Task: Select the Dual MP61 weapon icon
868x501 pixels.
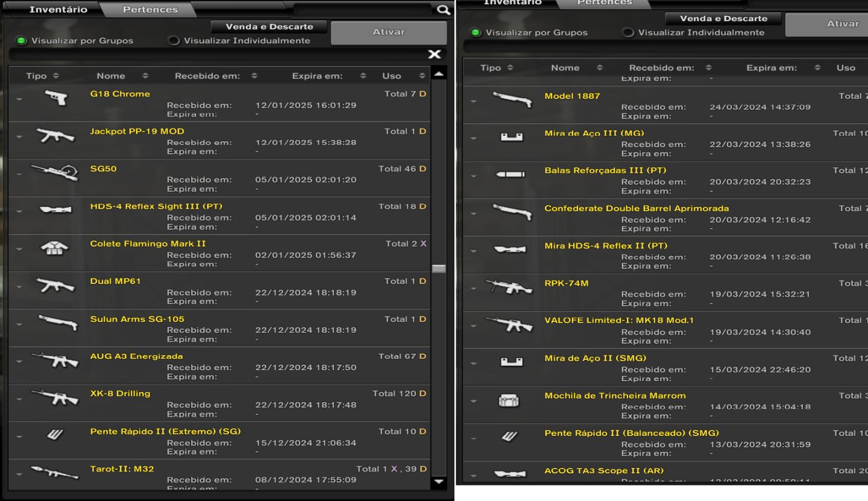Action: [x=55, y=285]
